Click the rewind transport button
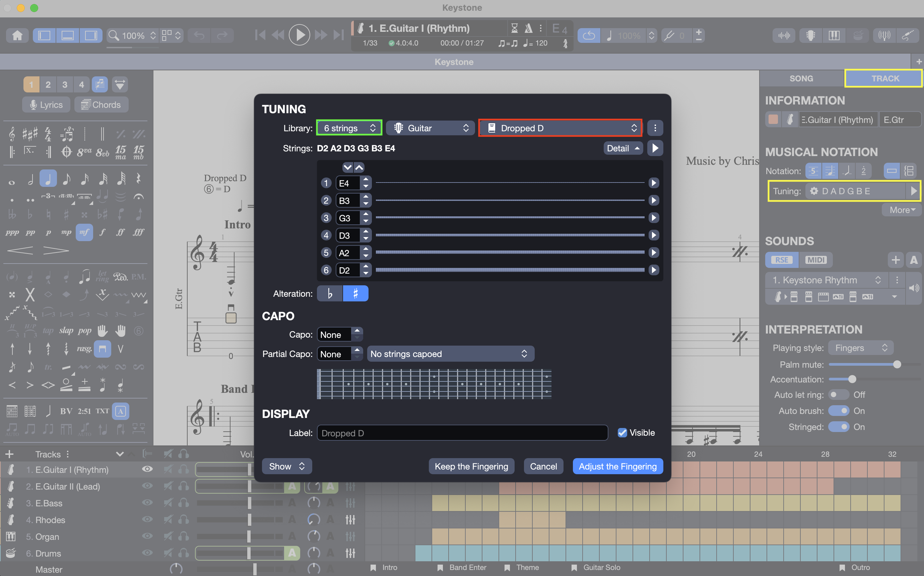The width and height of the screenshot is (924, 576). [278, 35]
